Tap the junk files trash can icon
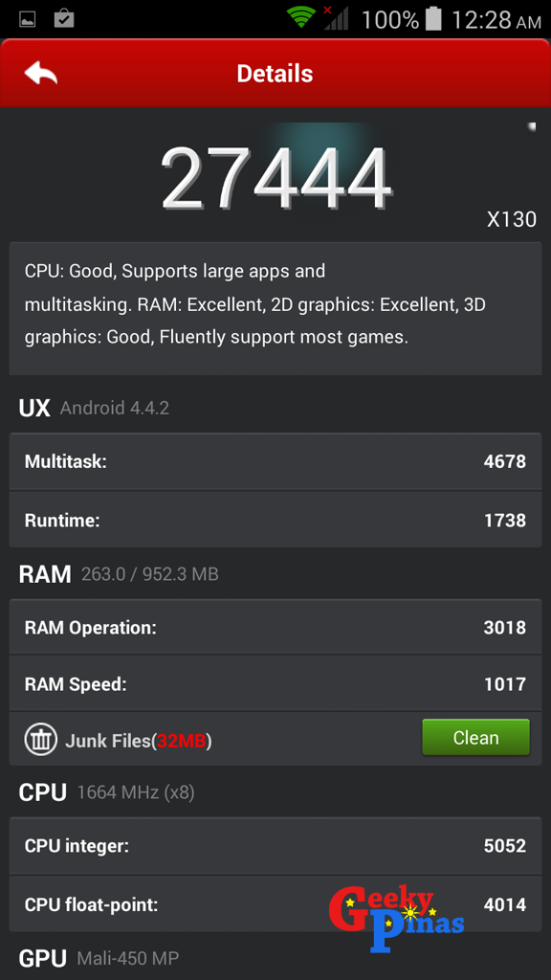551x980 pixels. 41,740
